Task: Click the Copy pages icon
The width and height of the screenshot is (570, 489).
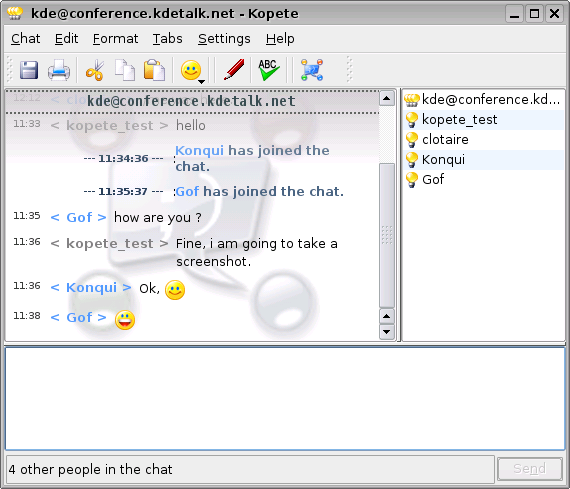Action: coord(125,70)
